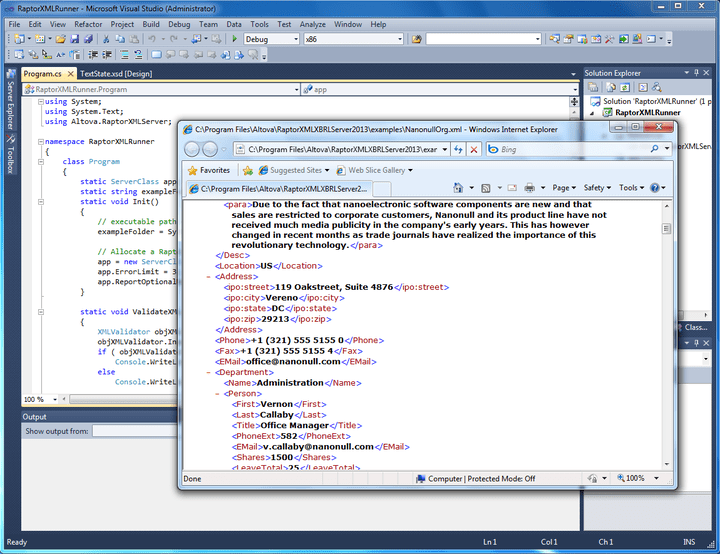
Task: Open the File menu
Action: point(14,24)
